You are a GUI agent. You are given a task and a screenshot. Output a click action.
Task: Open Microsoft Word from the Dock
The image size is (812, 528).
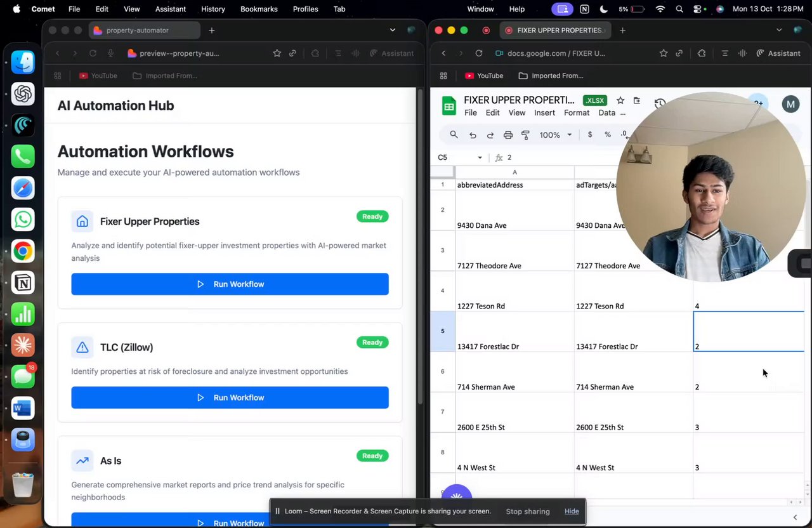23,408
